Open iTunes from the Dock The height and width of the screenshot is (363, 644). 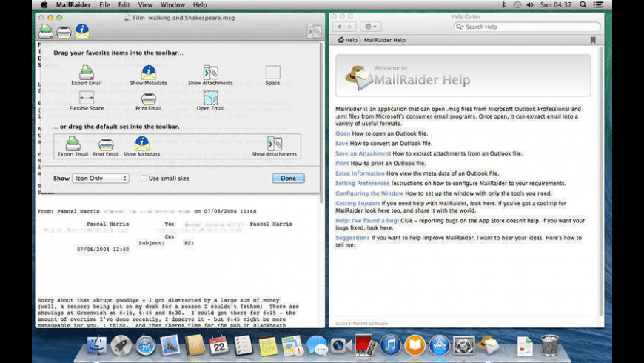click(390, 345)
